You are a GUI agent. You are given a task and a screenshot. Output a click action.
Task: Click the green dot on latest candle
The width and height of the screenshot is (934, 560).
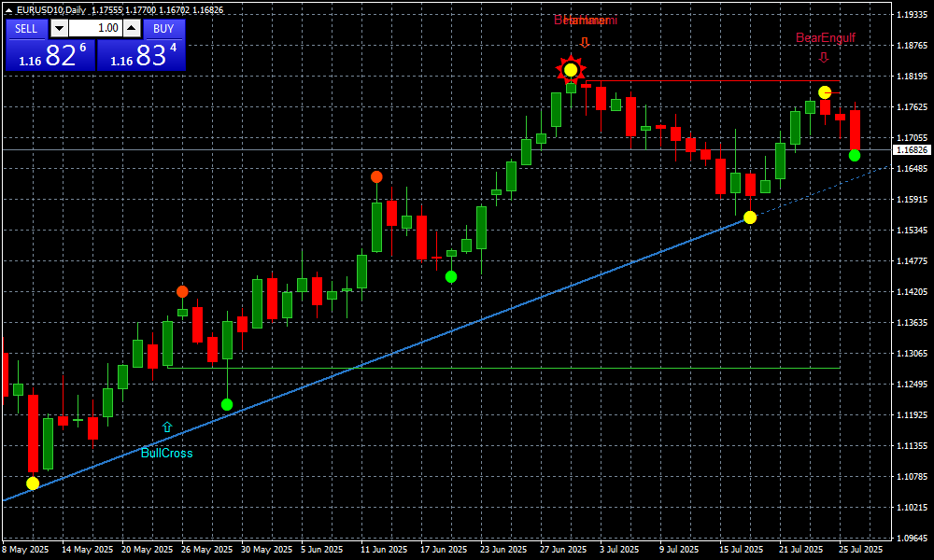pyautogui.click(x=855, y=155)
